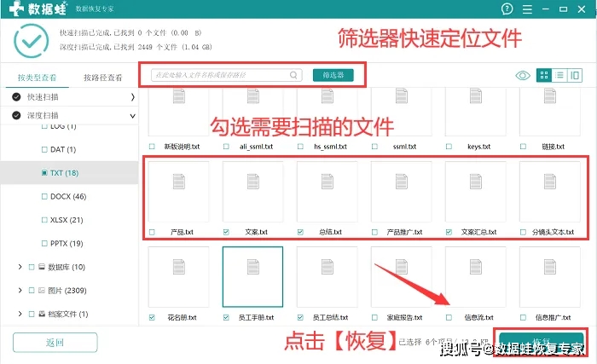Expand the 图片 (2309) tree node
This screenshot has height=364, width=597.
click(x=20, y=291)
